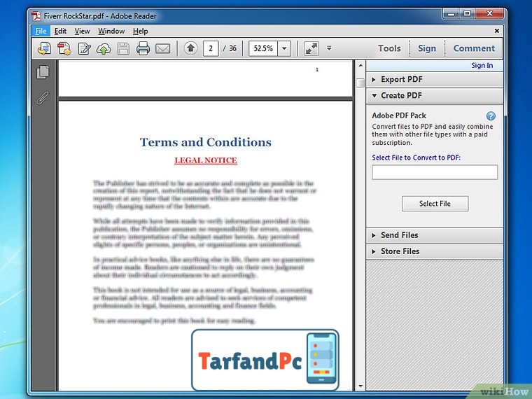Click the Select File button
532x399 pixels.
point(435,204)
